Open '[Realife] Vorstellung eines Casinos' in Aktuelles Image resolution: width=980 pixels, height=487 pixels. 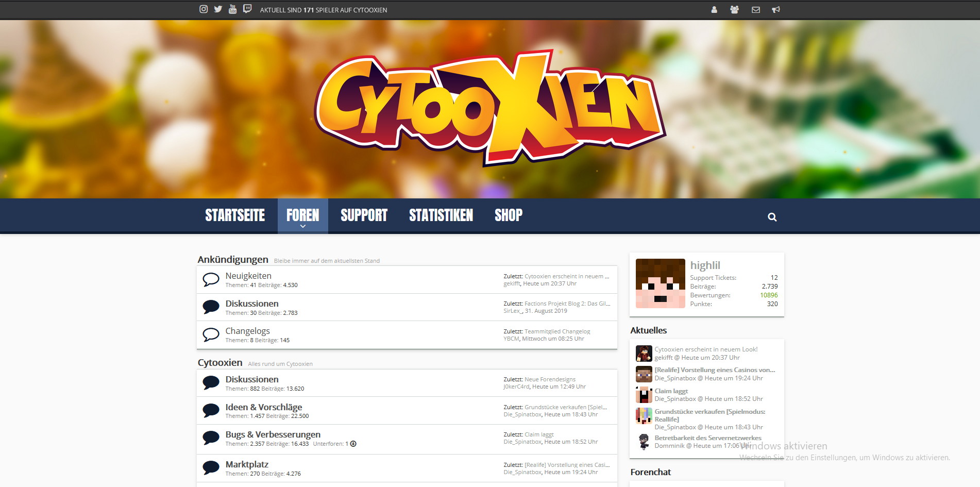(715, 370)
